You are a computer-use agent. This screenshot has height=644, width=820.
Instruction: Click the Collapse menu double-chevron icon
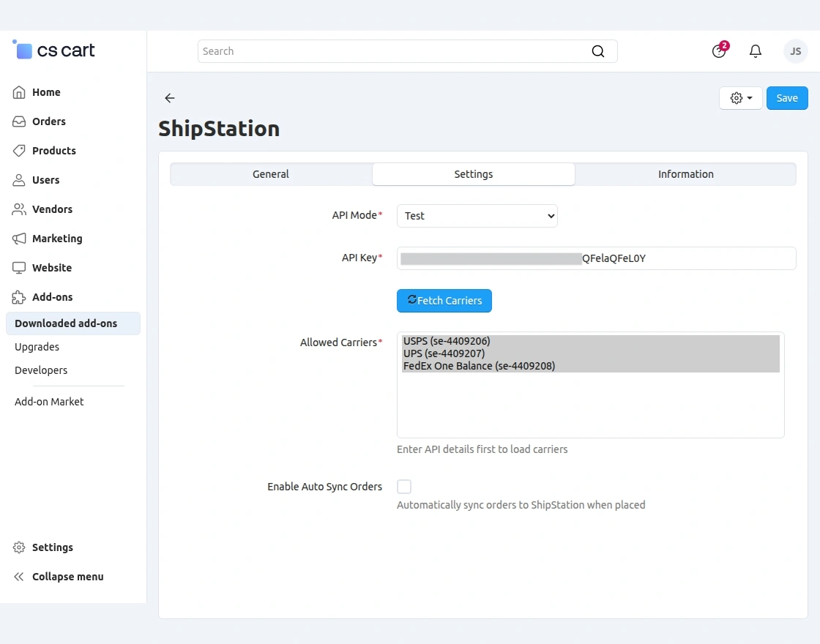19,577
